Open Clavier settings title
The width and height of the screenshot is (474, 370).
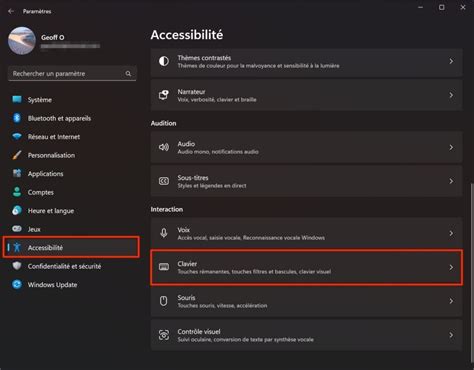click(187, 264)
